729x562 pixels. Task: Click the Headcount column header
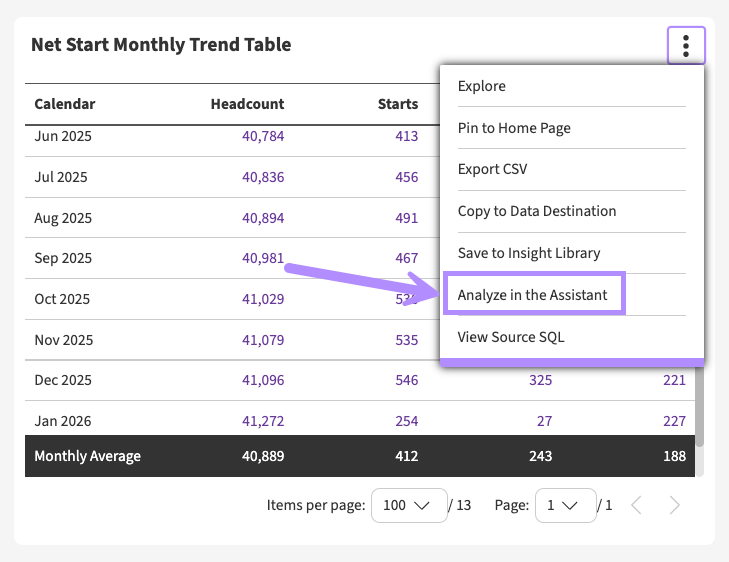click(247, 104)
